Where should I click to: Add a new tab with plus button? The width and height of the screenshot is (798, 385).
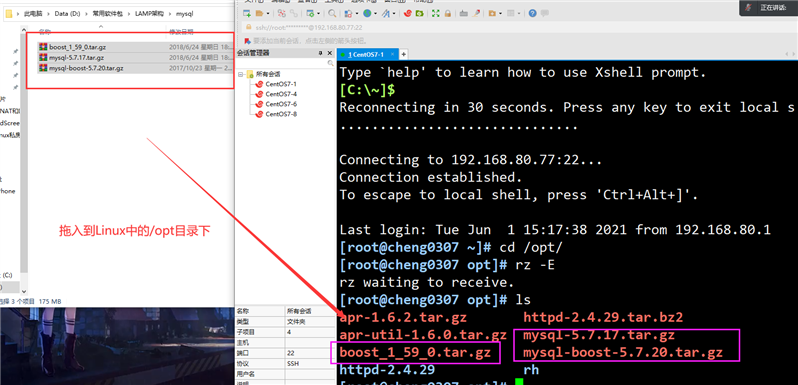(x=404, y=54)
